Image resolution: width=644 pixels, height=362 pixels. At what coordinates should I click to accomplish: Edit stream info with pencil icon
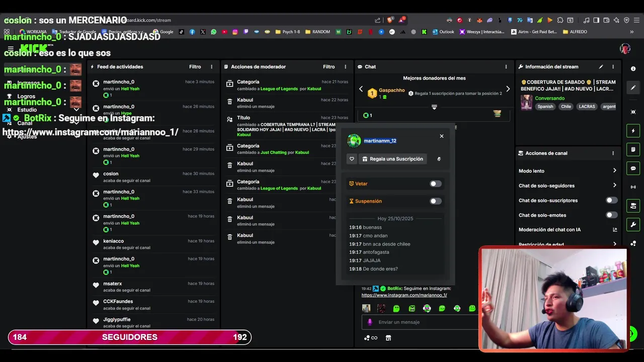(x=601, y=67)
